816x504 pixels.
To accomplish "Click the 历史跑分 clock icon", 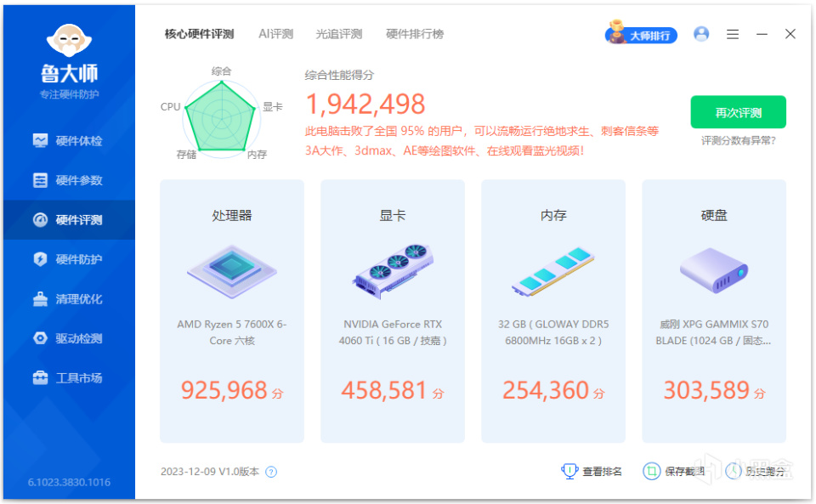I will pos(734,471).
